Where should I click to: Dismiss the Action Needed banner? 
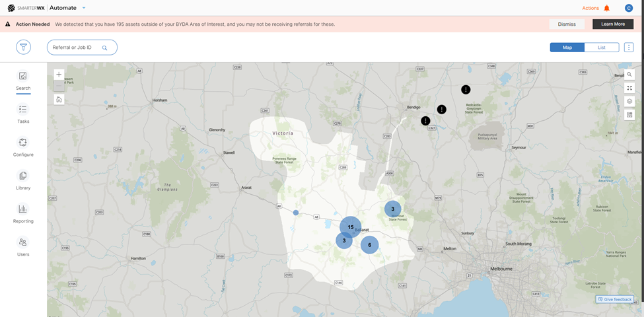coord(566,24)
